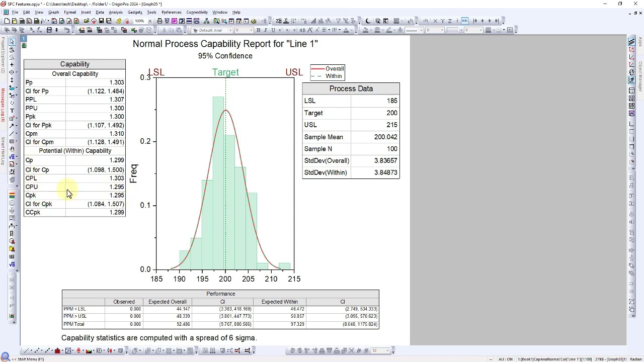
Task: Open the Object Manager side tab
Action: click(x=640, y=76)
